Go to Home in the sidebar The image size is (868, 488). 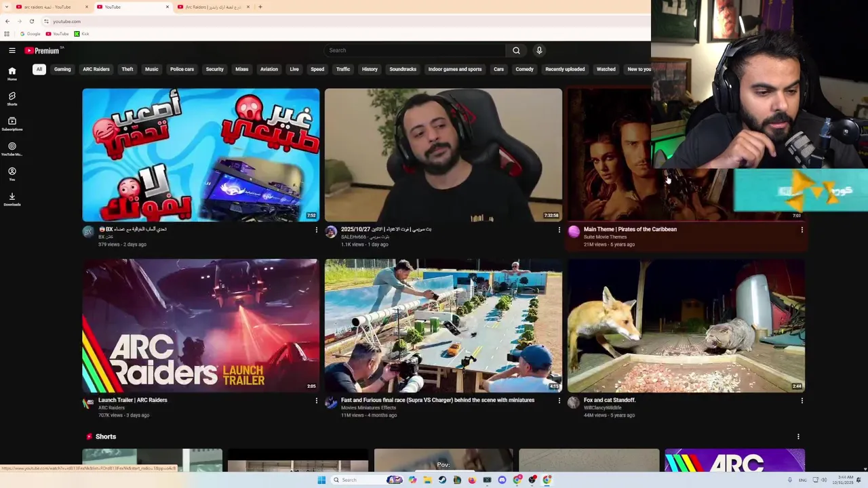click(x=12, y=74)
